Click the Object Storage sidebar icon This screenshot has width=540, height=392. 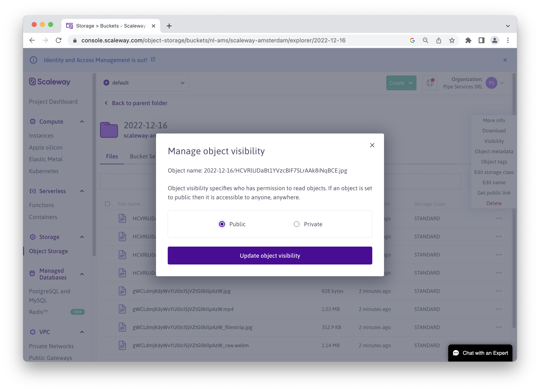(48, 251)
